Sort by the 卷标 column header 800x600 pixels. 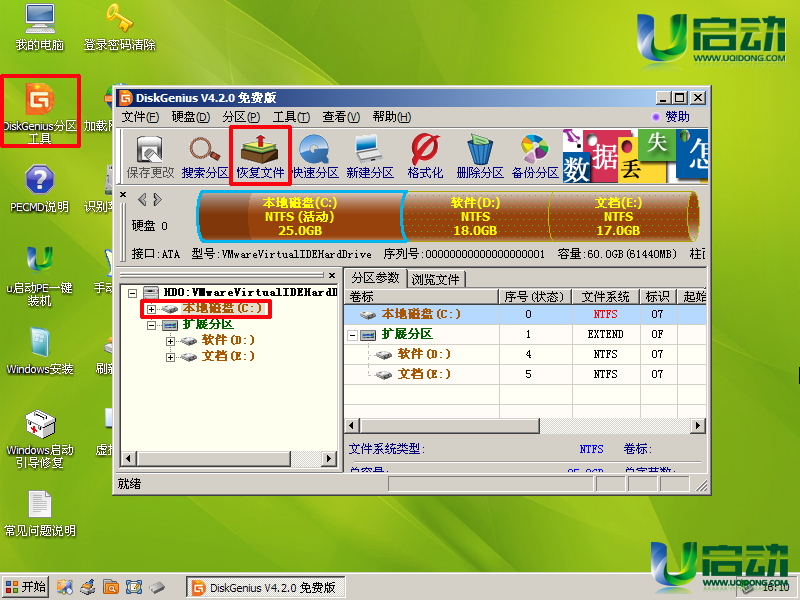[421, 296]
